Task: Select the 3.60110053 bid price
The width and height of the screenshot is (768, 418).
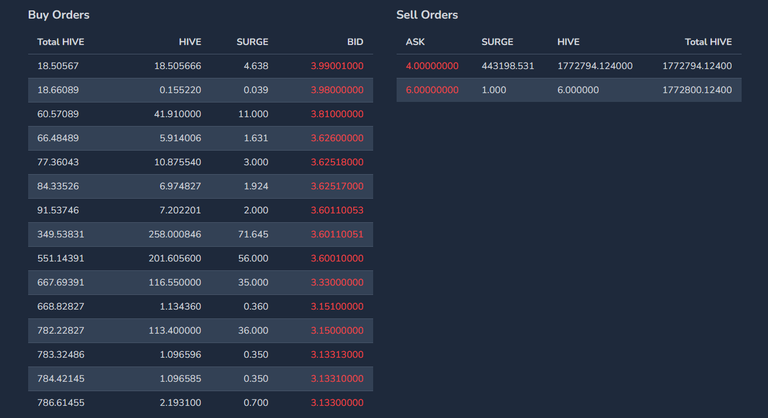Action: (x=337, y=210)
